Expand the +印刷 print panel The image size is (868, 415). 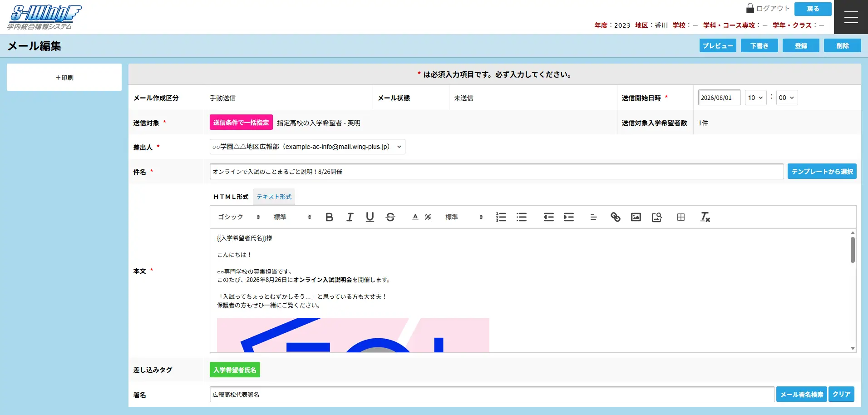pyautogui.click(x=64, y=78)
